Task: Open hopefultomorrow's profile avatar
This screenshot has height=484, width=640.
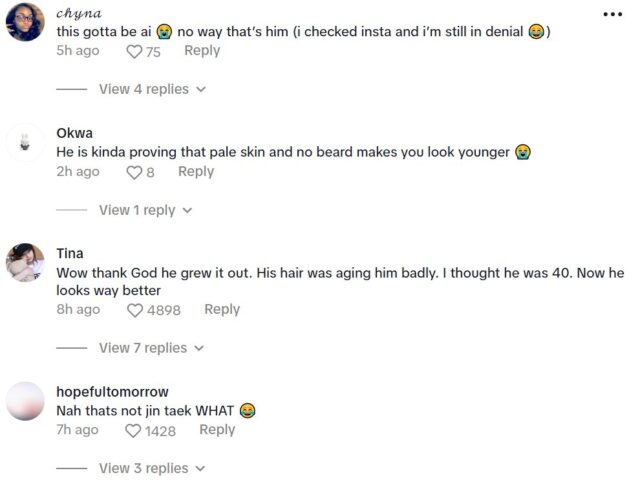Action: tap(25, 401)
